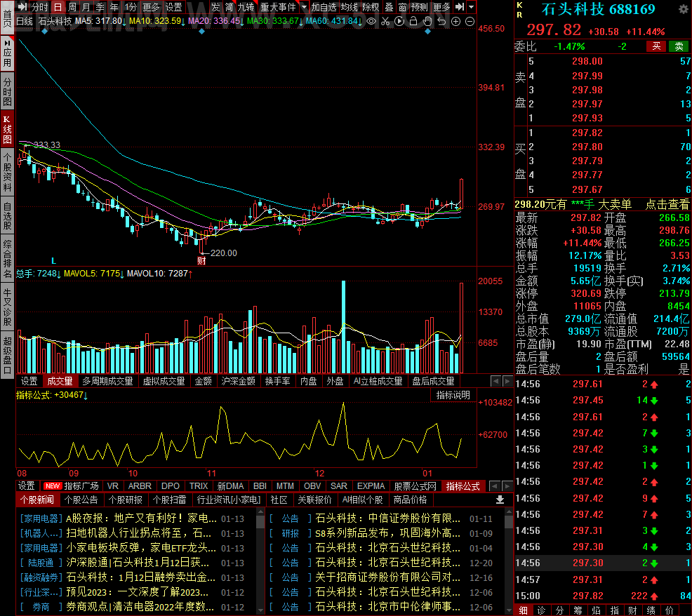Click the skip-to-end arrow icon at toolbar right
The height and width of the screenshot is (616, 692).
(460, 7)
